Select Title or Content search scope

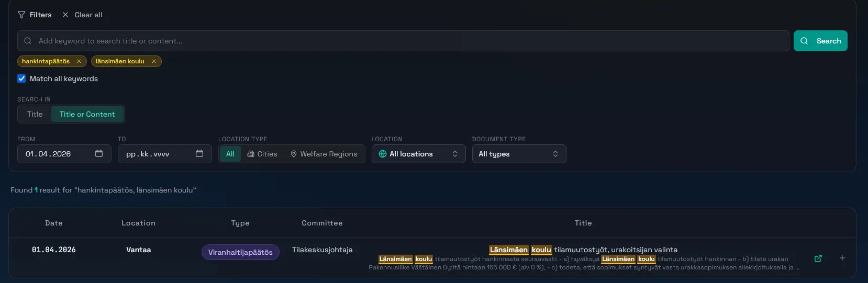click(87, 114)
